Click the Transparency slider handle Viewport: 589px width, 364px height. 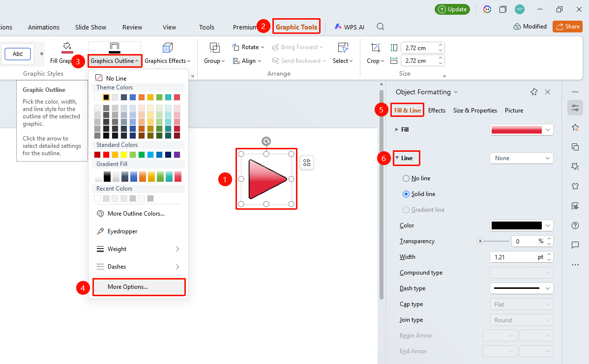click(x=480, y=241)
